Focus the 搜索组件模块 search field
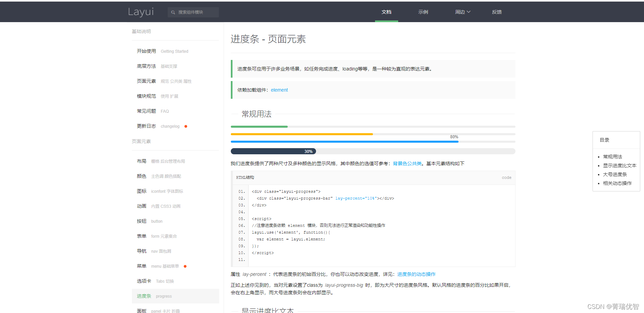This screenshot has width=644, height=313. (193, 12)
